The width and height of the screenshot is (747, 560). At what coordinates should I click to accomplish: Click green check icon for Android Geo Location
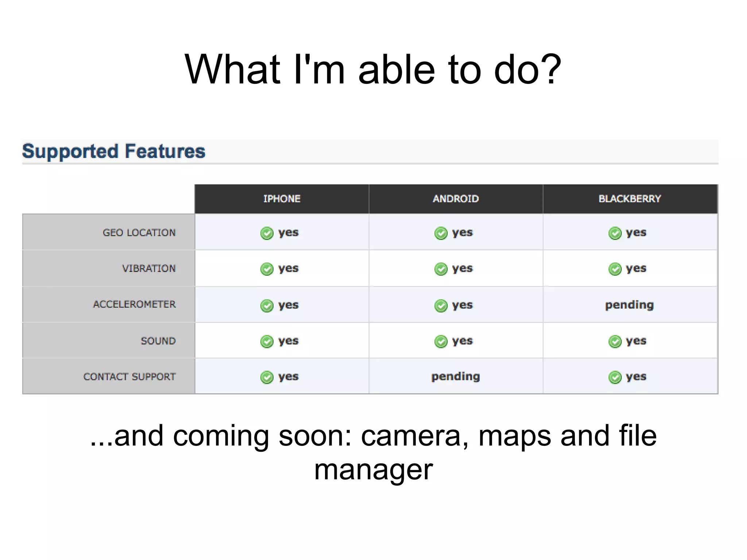(x=441, y=233)
